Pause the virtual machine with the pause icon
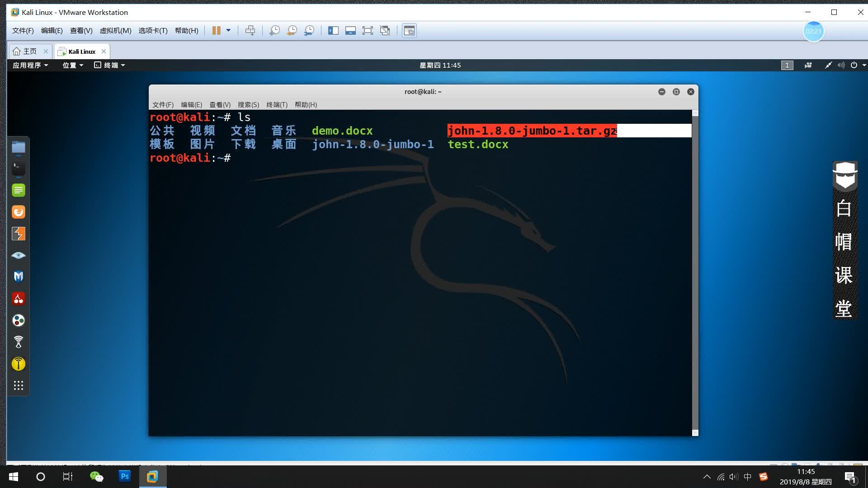Image resolution: width=868 pixels, height=488 pixels. 216,30
